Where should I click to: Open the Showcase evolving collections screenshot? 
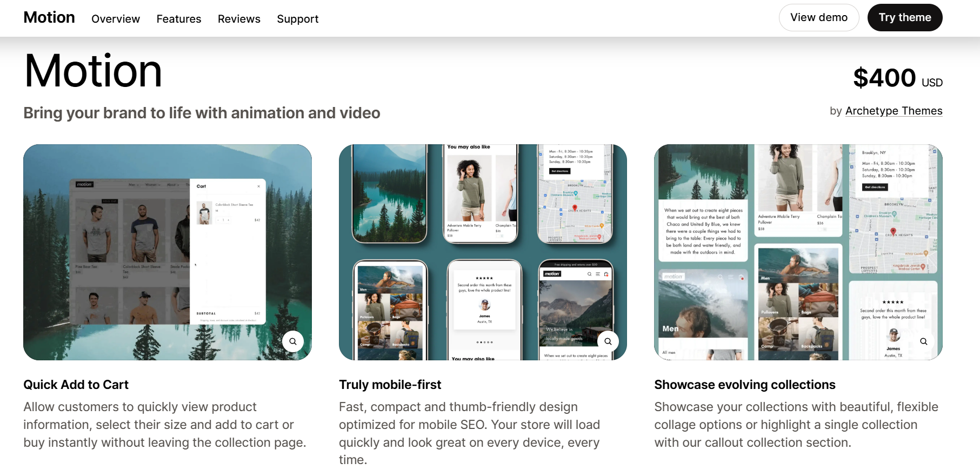pos(798,252)
